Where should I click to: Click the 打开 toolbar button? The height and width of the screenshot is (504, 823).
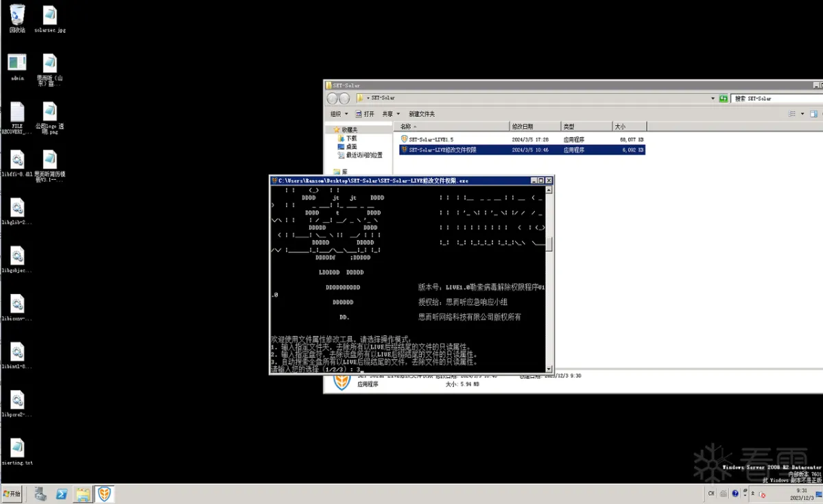pyautogui.click(x=366, y=114)
